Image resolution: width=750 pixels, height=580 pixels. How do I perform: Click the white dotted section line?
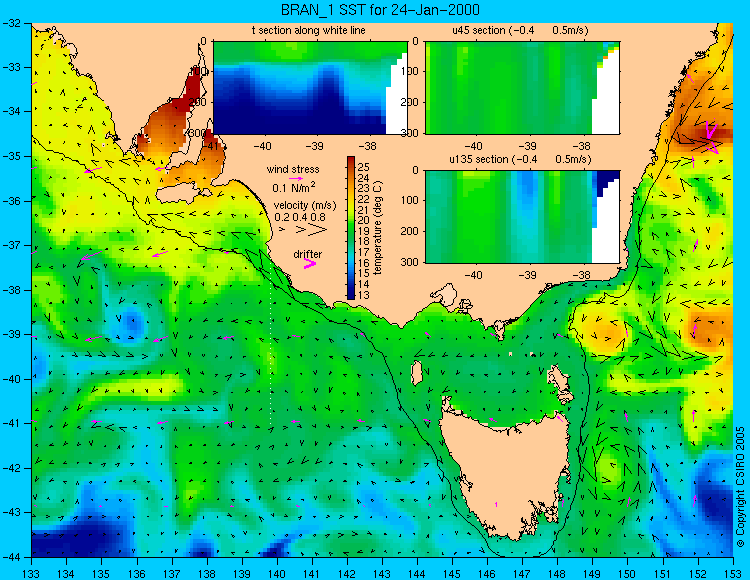271,347
